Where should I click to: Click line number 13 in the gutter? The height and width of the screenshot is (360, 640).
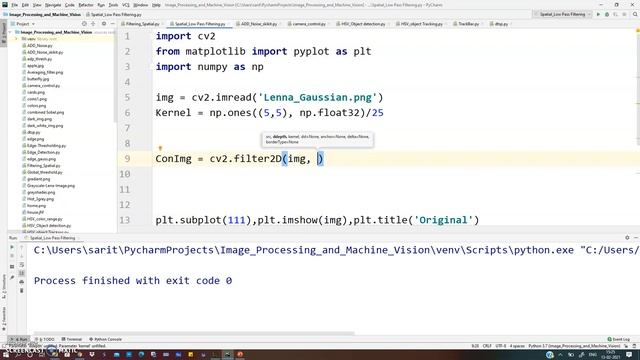click(x=124, y=220)
